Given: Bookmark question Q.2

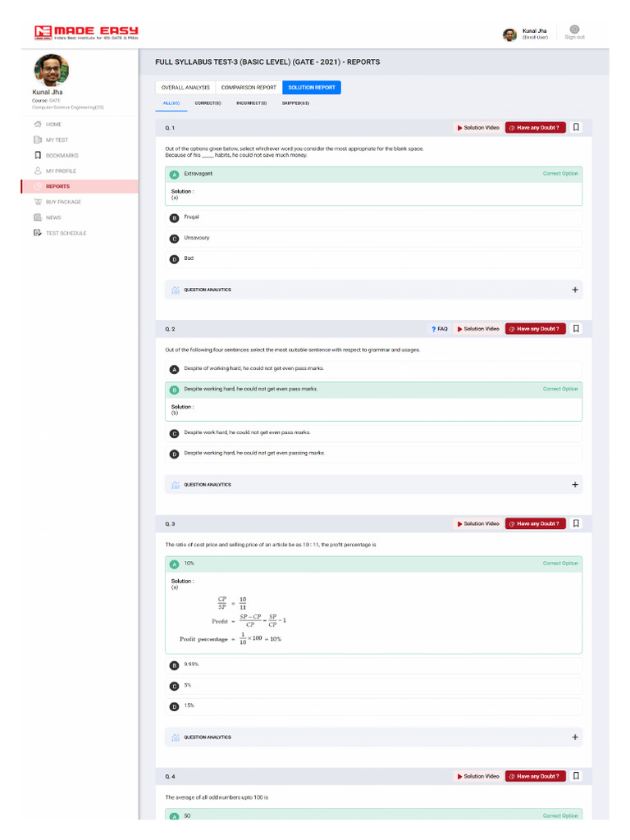Looking at the screenshot, I should pos(576,329).
